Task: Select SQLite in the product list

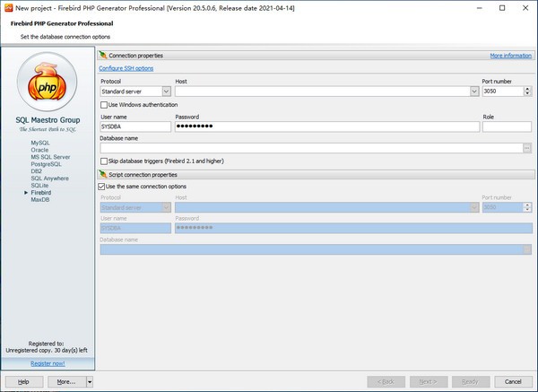Action: 39,186
